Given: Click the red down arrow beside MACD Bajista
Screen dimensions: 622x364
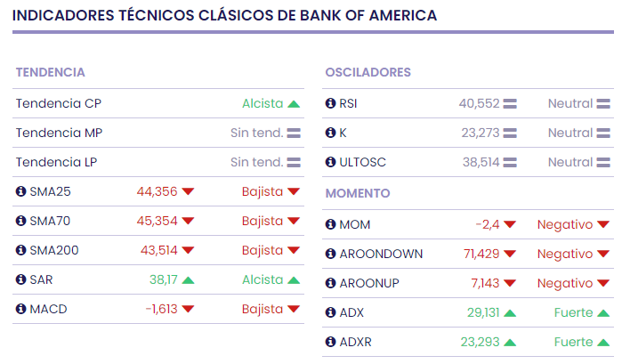Looking at the screenshot, I should (294, 309).
